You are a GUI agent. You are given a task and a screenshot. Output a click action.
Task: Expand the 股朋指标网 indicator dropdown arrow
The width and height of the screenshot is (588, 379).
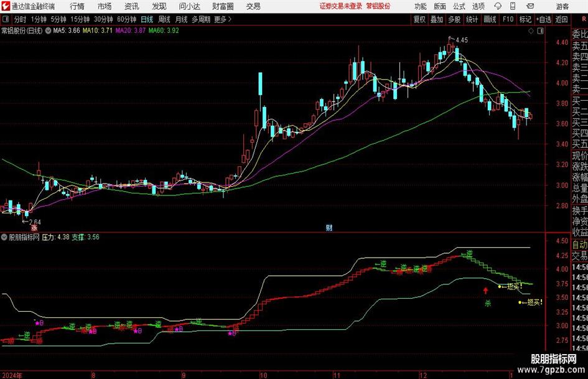(4, 237)
